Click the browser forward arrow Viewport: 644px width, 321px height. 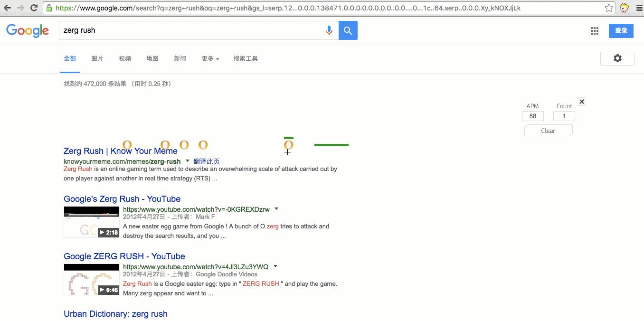[20, 8]
